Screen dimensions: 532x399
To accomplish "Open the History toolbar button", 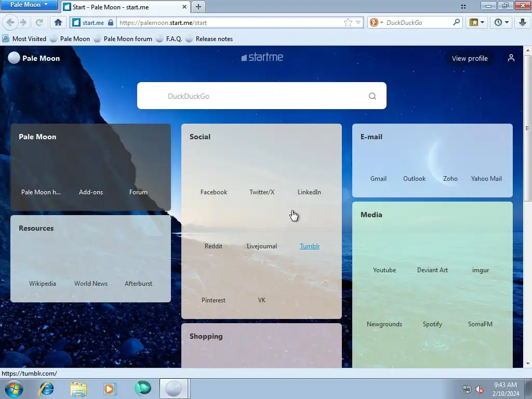I will tap(501, 23).
